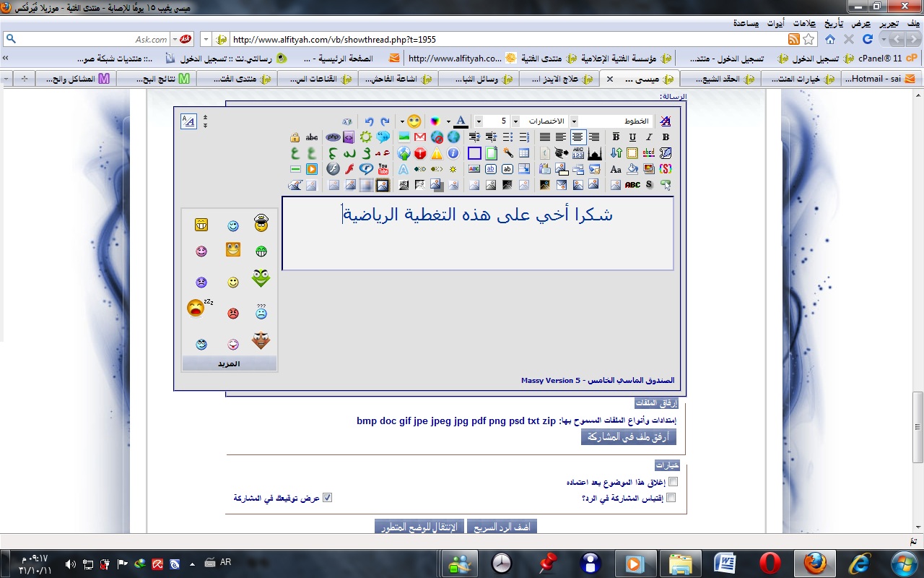Image resolution: width=924 pixels, height=578 pixels.
Task: Click the YouTube video insert icon
Action: click(x=383, y=169)
